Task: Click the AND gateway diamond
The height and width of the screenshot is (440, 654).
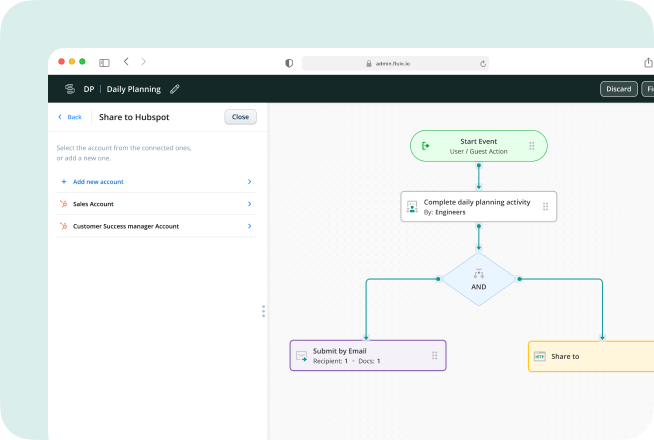Action: [x=479, y=279]
